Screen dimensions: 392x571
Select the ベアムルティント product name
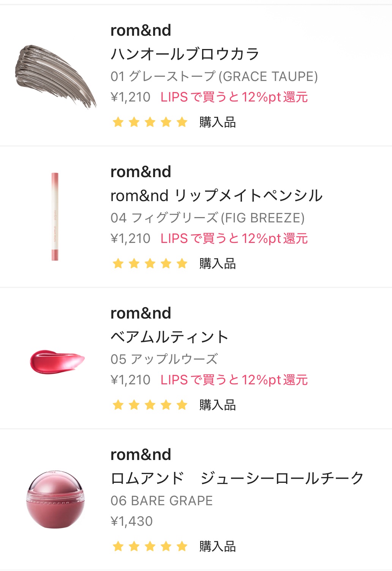click(169, 337)
